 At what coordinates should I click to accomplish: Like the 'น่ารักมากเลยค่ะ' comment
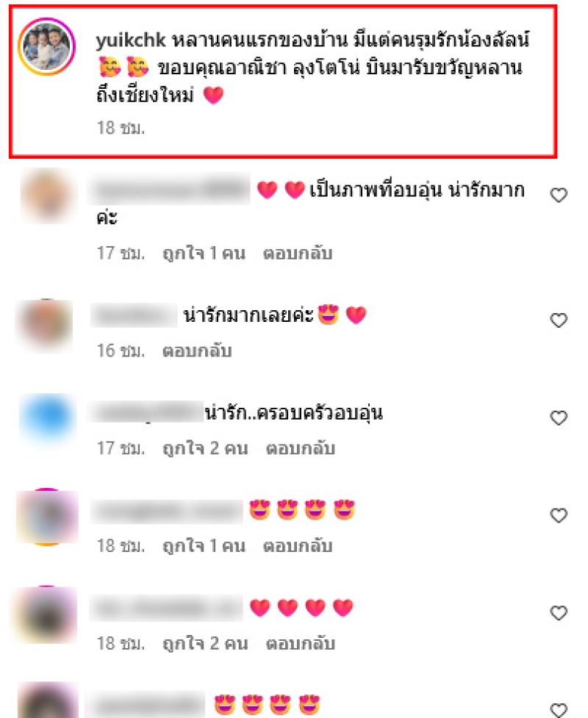[559, 320]
